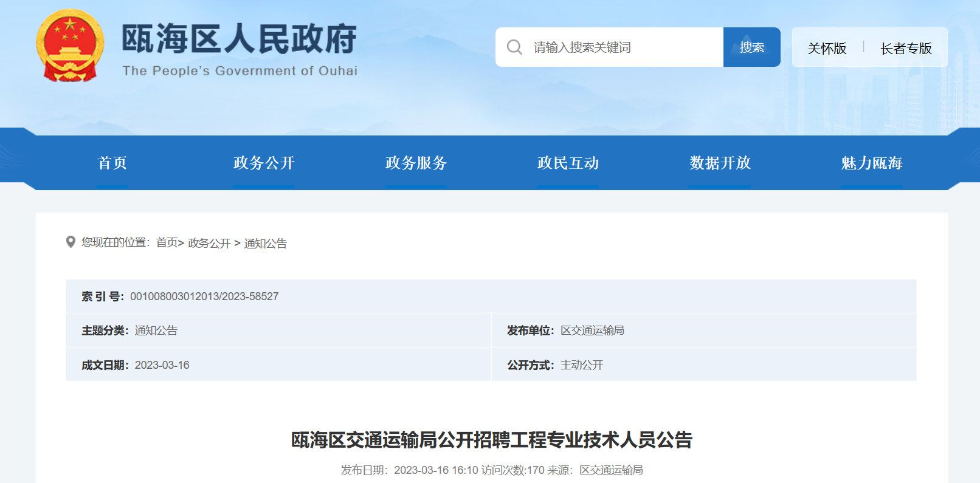This screenshot has width=980, height=483.
Task: Select 政民互动 in the navigation bar
Action: pyautogui.click(x=568, y=163)
